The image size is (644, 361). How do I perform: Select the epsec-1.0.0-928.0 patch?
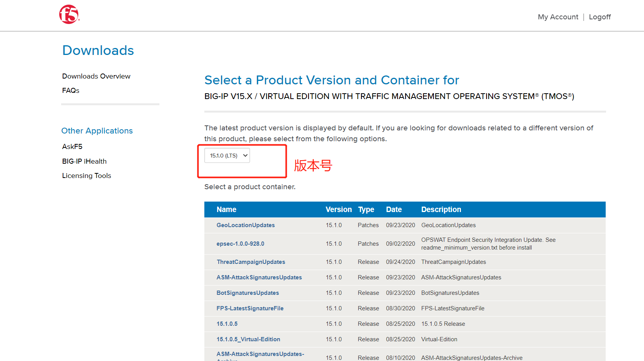click(x=240, y=243)
